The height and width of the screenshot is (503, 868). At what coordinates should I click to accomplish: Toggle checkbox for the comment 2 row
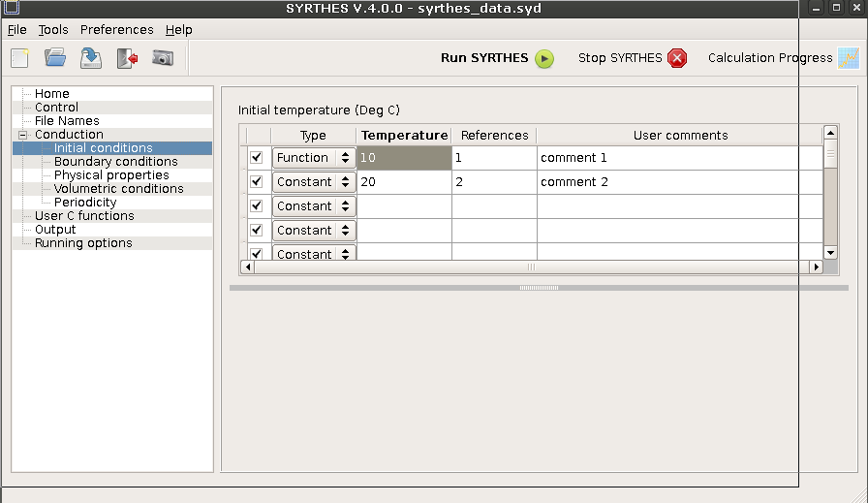pyautogui.click(x=257, y=181)
